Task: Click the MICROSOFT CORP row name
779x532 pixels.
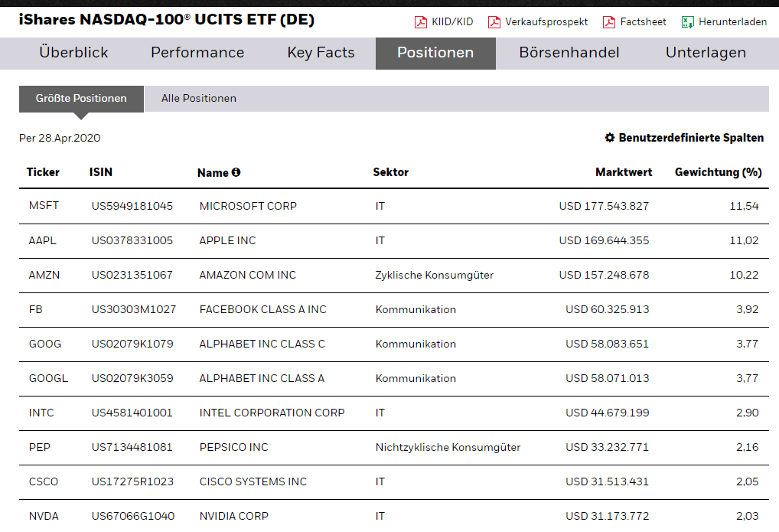Action: point(248,206)
